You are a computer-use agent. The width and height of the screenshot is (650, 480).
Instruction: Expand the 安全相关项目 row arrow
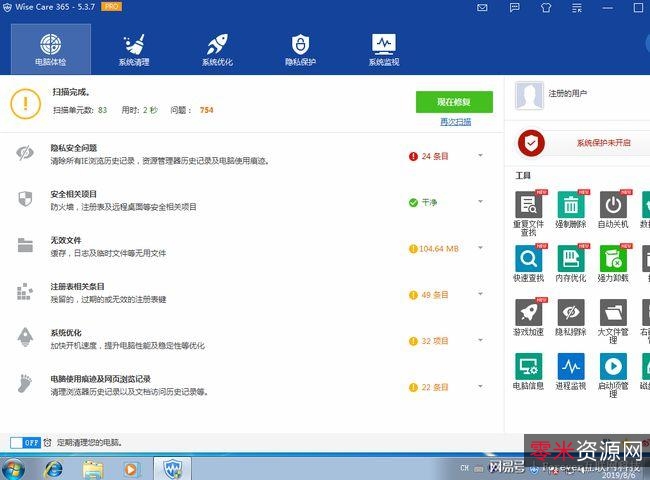pos(480,201)
